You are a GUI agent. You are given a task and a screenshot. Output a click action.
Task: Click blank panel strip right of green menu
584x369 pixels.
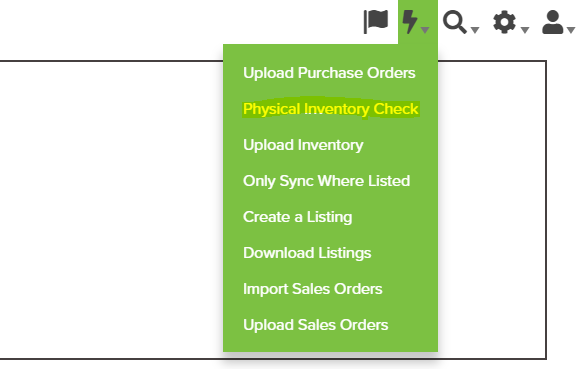[492, 210]
